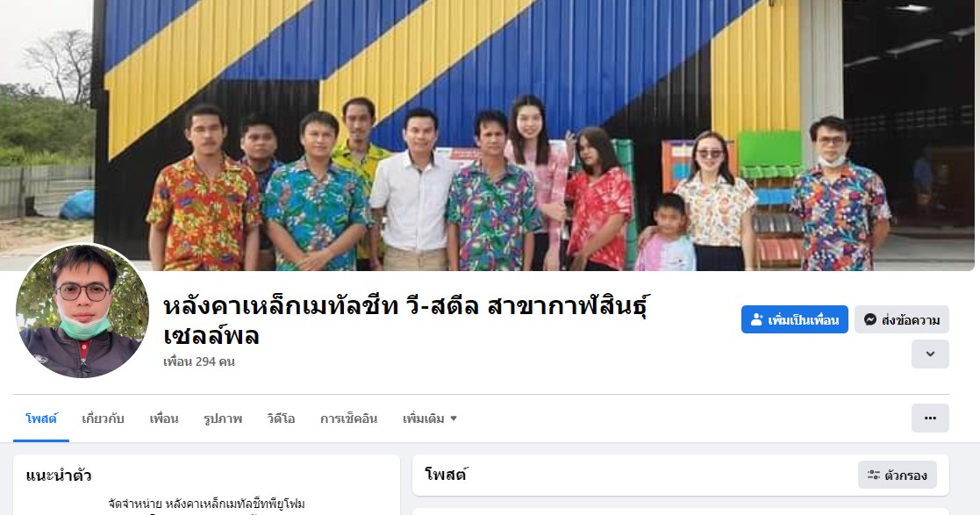The width and height of the screenshot is (980, 515).
Task: Click the เพิ่มเป็นเพื่อน button
Action: pos(794,319)
